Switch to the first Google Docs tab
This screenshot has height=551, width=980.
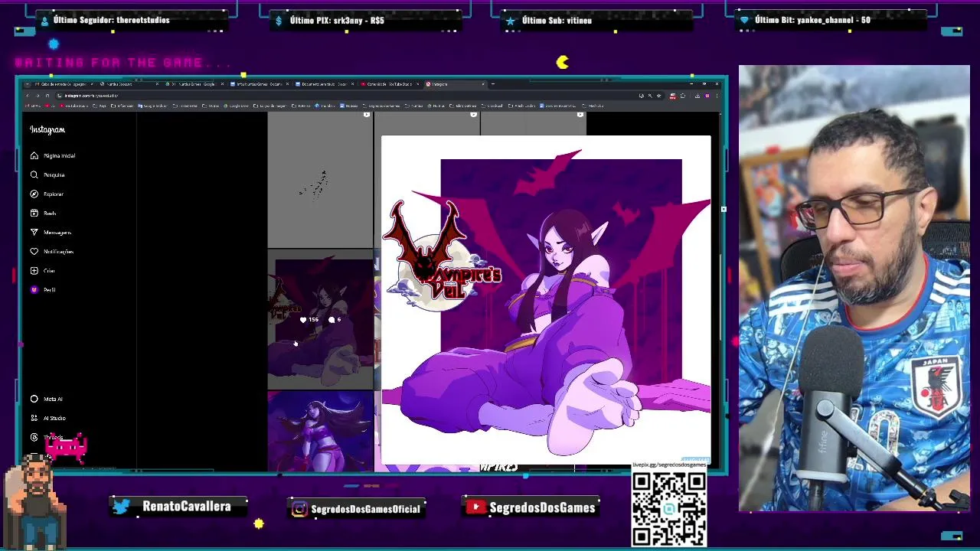tap(259, 84)
